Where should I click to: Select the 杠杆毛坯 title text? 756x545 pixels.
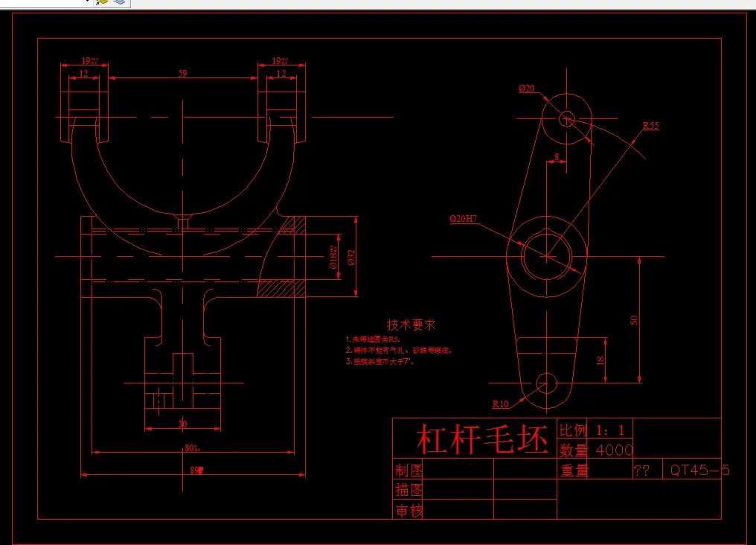pos(481,439)
